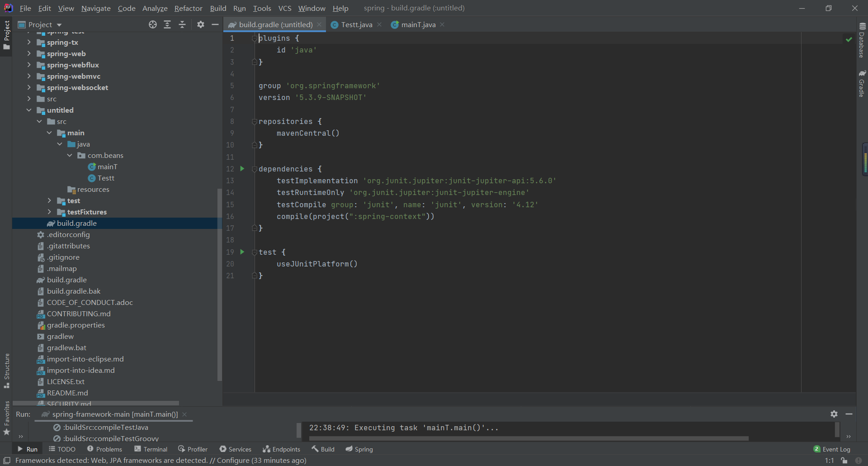Open the Problems tool window
This screenshot has height=466, width=868.
click(x=105, y=449)
